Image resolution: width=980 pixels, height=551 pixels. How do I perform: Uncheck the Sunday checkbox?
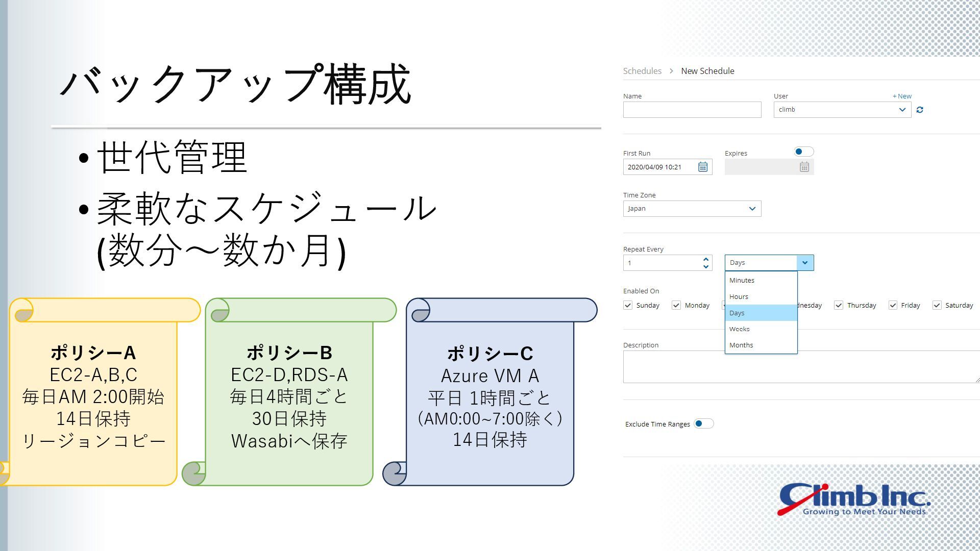click(628, 305)
